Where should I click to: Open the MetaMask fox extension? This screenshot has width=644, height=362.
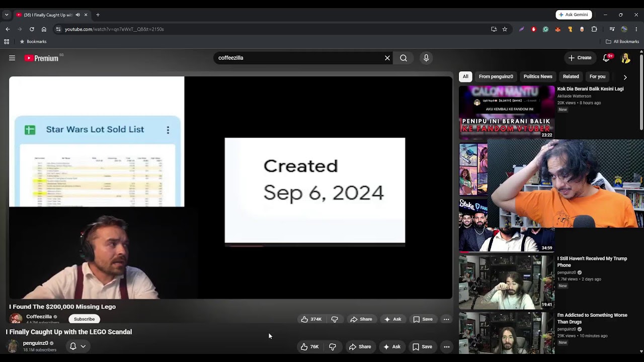coord(557,29)
